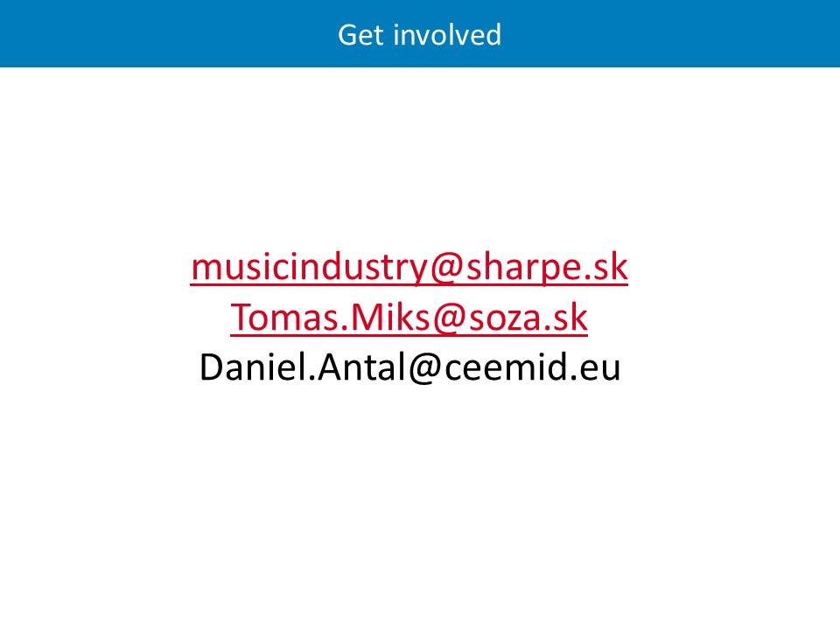Select the Daniel.Antal@ceemid.eu text line
Screen dimensions: 840x630
409,368
